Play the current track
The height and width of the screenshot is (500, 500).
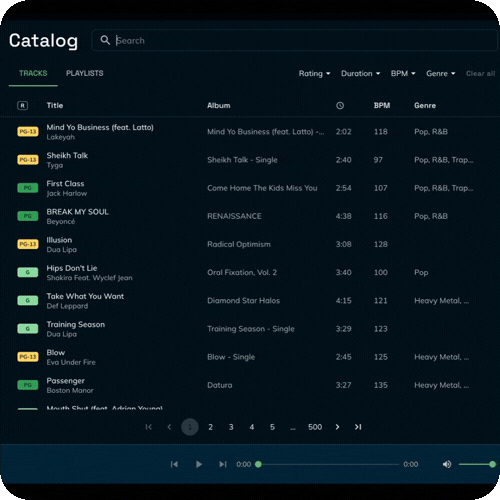(x=199, y=464)
